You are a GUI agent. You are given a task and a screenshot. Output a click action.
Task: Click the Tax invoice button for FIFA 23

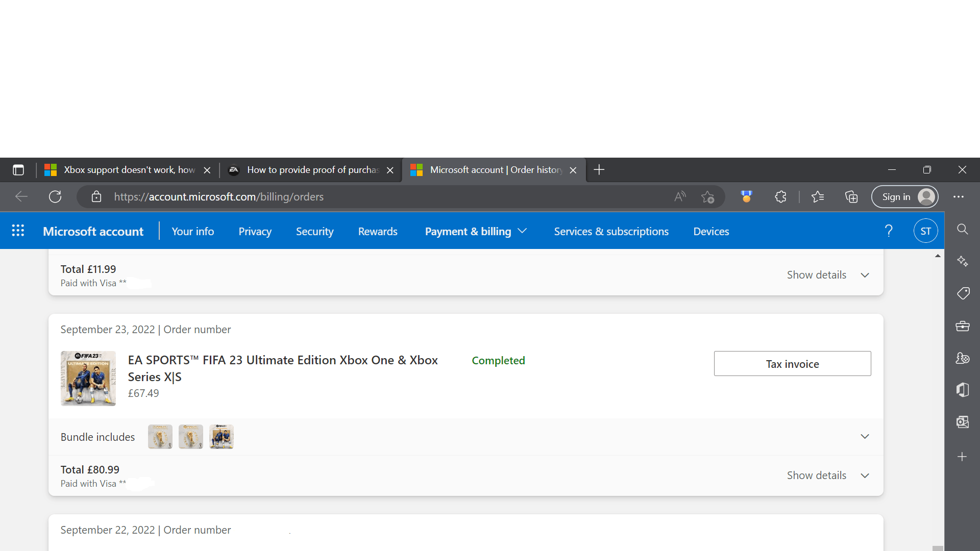click(x=792, y=363)
